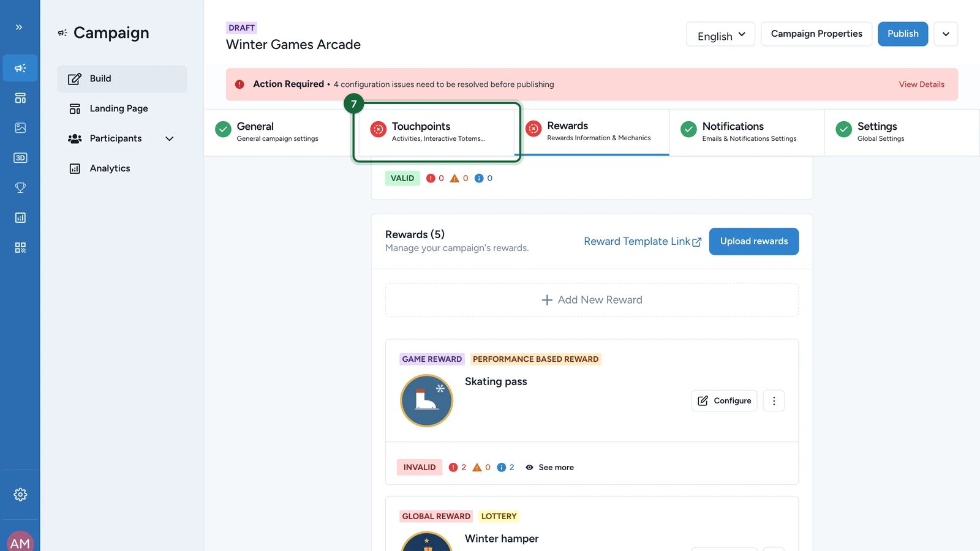Click the Publish button
The height and width of the screenshot is (551, 980).
pos(903,34)
